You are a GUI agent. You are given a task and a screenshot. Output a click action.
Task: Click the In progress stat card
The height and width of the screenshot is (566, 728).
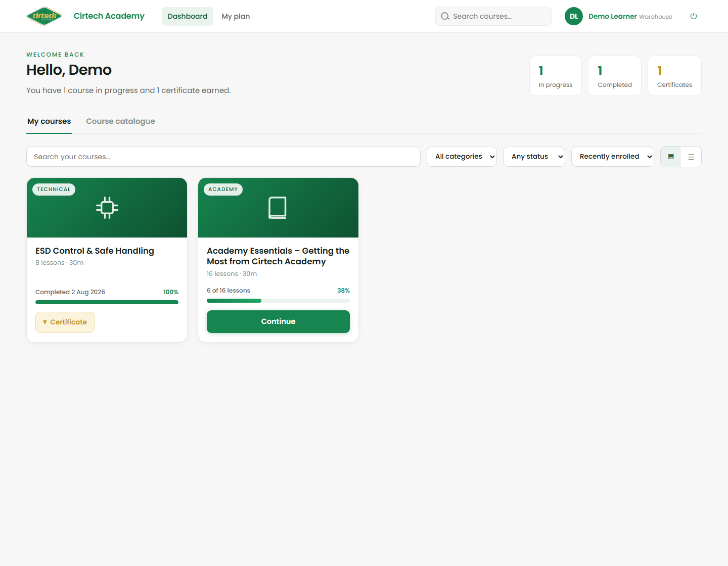click(556, 76)
